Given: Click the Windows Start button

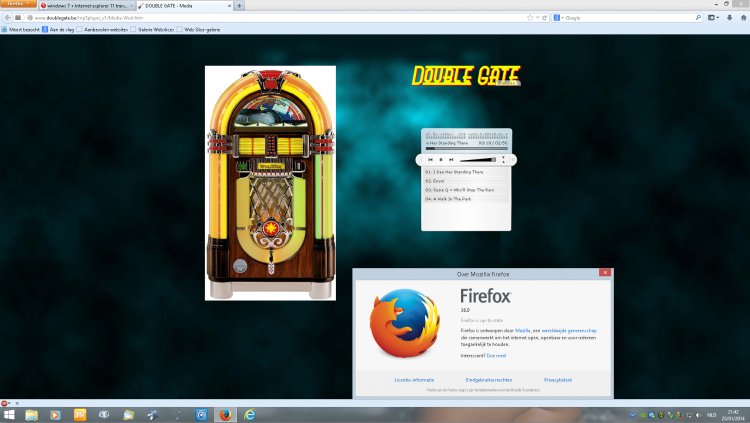Looking at the screenshot, I should tap(8, 414).
